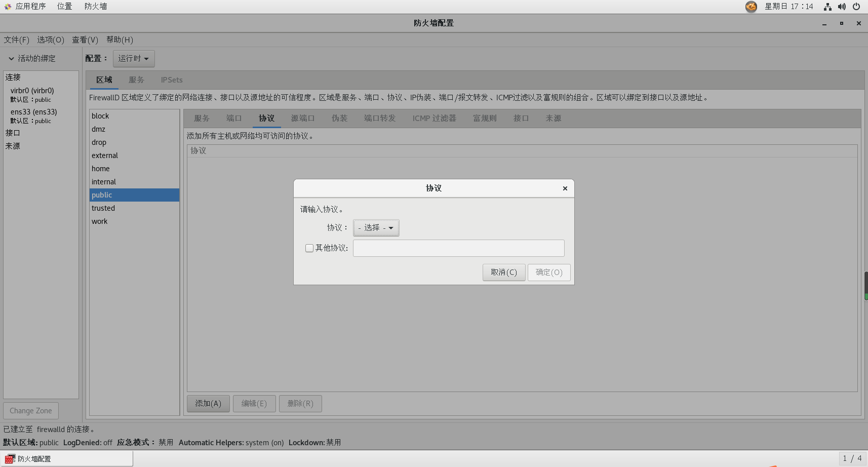Viewport: 868px width, 467px height.
Task: Select the internal zone
Action: 134,182
